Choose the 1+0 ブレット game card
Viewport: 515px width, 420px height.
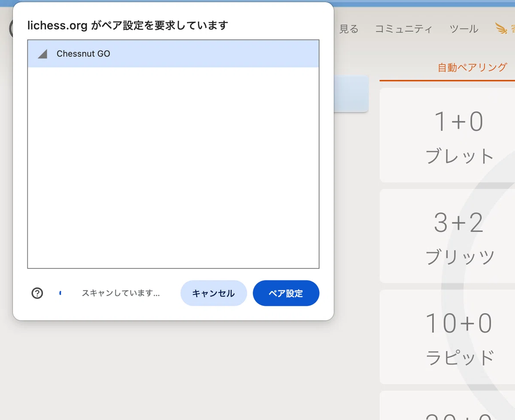click(447, 135)
